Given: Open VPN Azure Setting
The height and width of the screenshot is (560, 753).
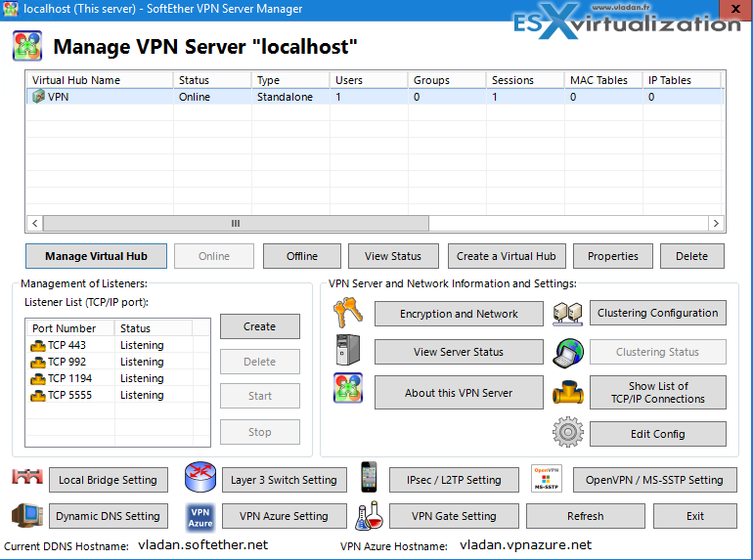Looking at the screenshot, I should (284, 516).
